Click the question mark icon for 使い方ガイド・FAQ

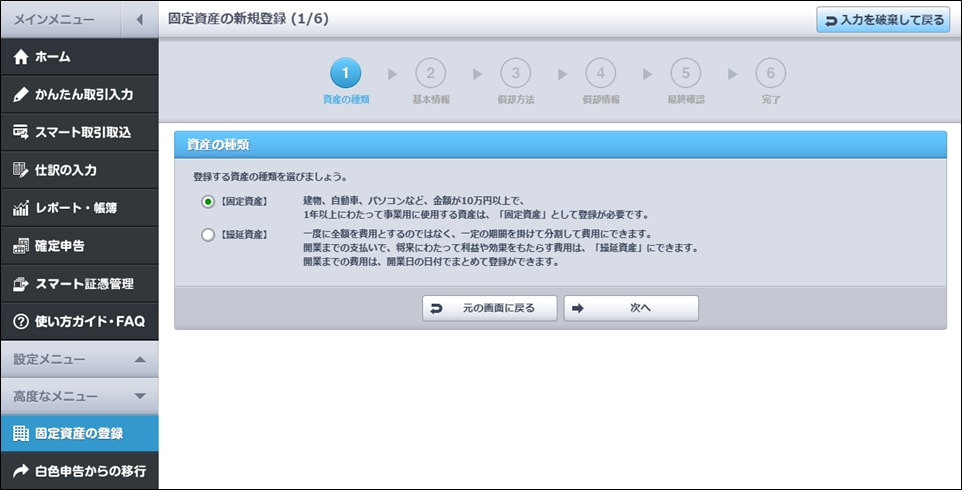(x=21, y=321)
